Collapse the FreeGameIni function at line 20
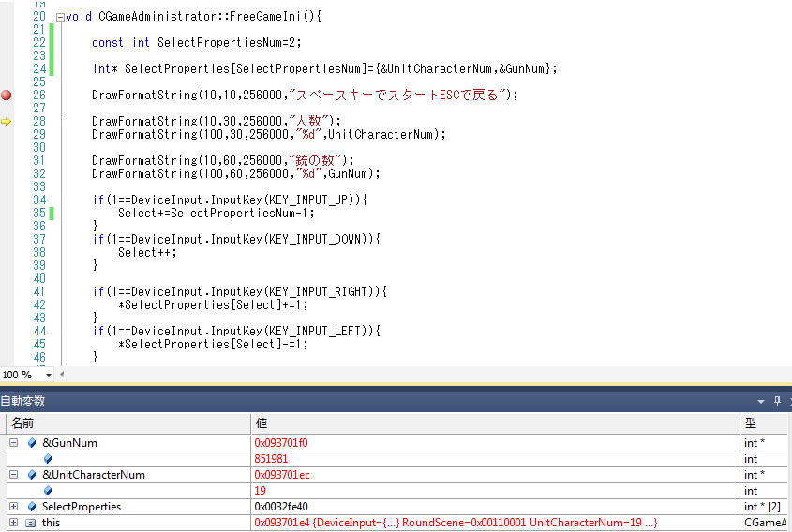 60,17
